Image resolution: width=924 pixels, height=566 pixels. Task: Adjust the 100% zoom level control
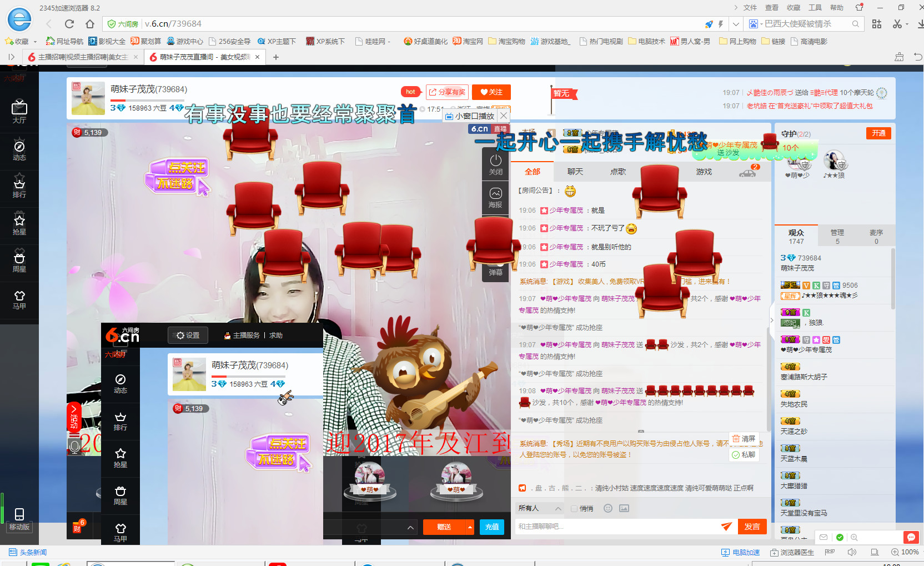[905, 552]
